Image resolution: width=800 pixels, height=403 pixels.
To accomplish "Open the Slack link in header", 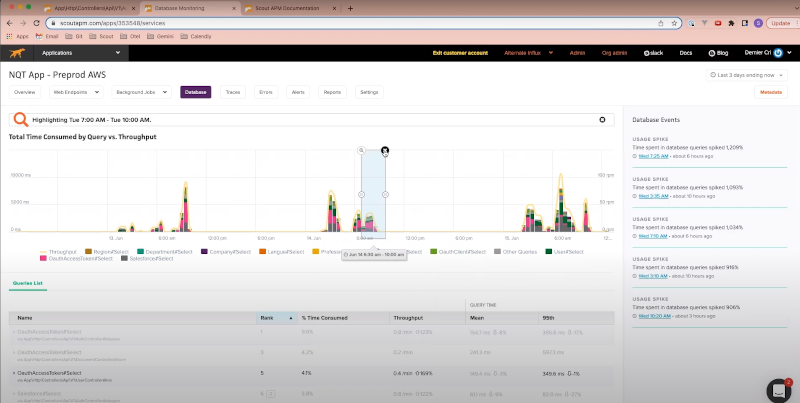I will point(655,52).
